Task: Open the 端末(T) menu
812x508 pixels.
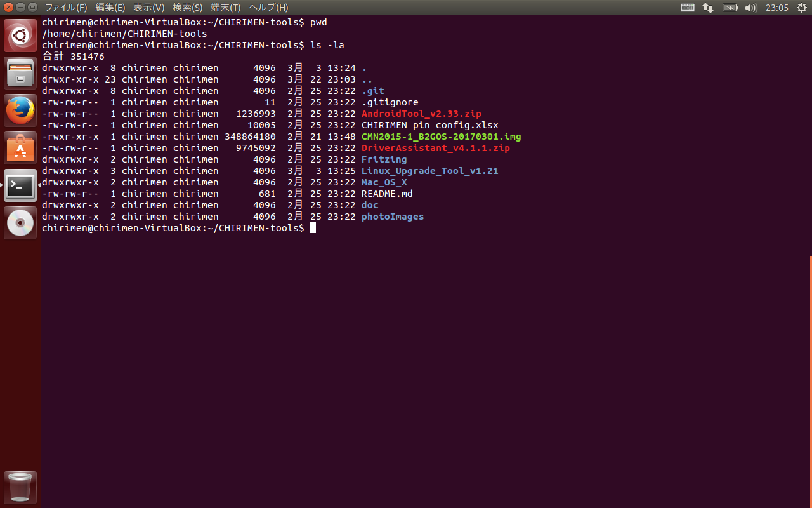Action: point(226,8)
